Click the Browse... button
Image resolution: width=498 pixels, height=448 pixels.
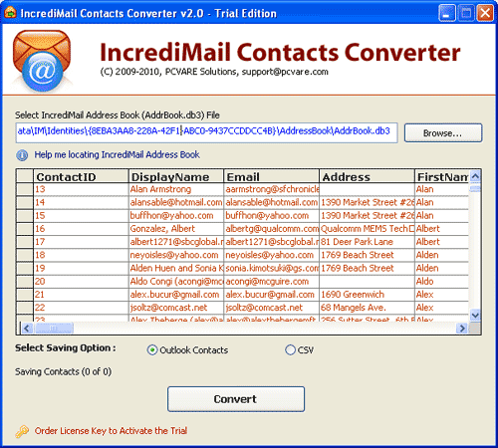tap(443, 133)
